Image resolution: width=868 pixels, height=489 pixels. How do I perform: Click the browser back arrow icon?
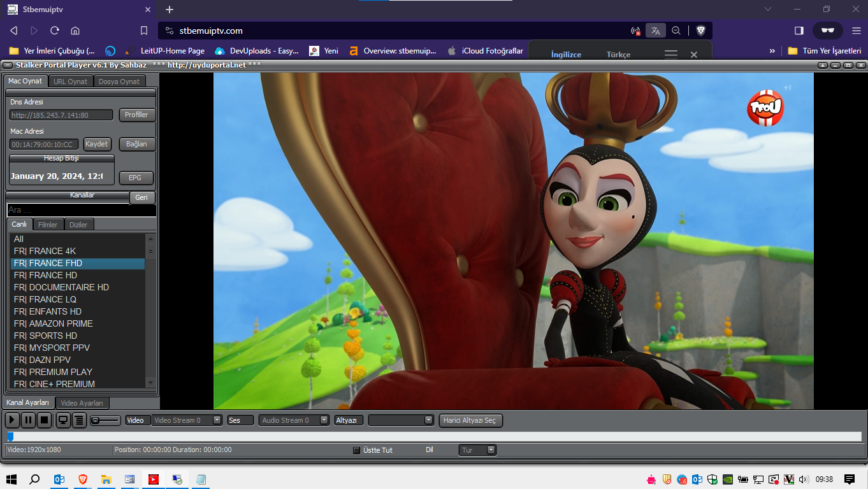[x=13, y=31]
